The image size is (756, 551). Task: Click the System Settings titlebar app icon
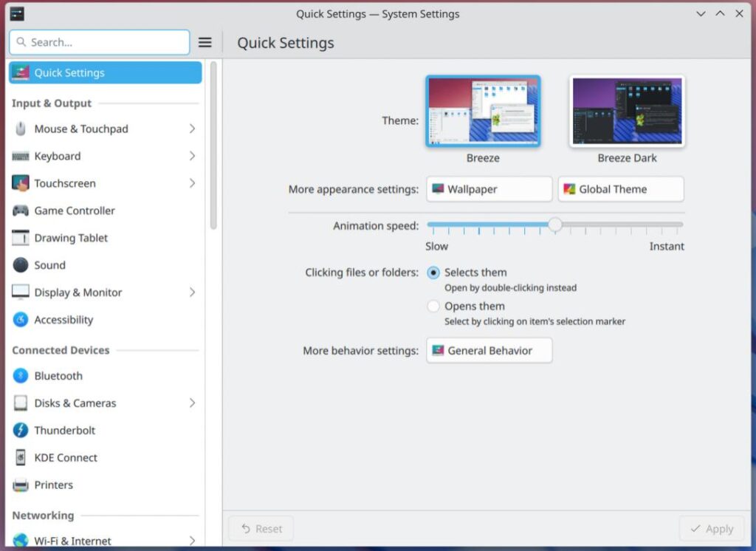click(17, 13)
